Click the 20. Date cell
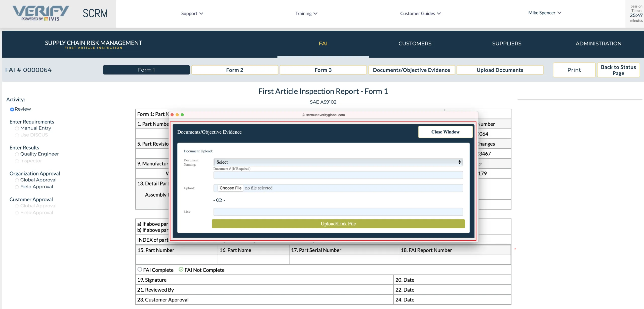The height and width of the screenshot is (309, 644). pos(452,280)
